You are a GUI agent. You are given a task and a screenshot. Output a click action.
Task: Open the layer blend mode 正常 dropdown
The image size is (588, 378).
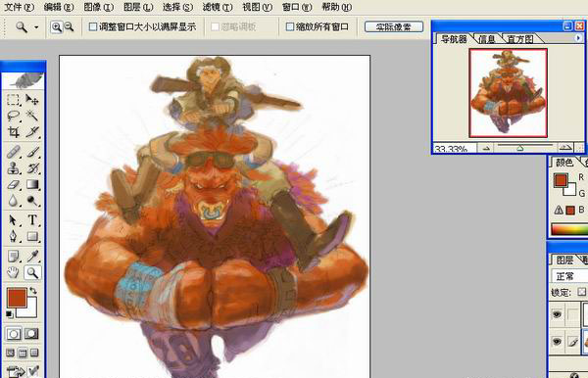(x=569, y=276)
